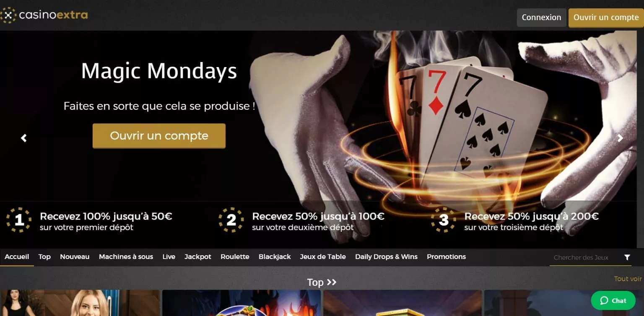Click the Casino Extra logo
The width and height of the screenshot is (644, 316).
[x=44, y=16]
